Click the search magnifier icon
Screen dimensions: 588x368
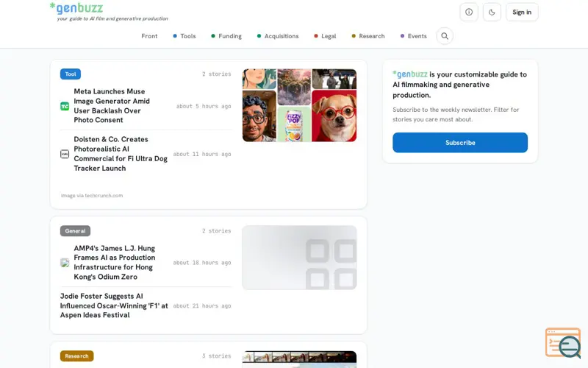coord(445,36)
